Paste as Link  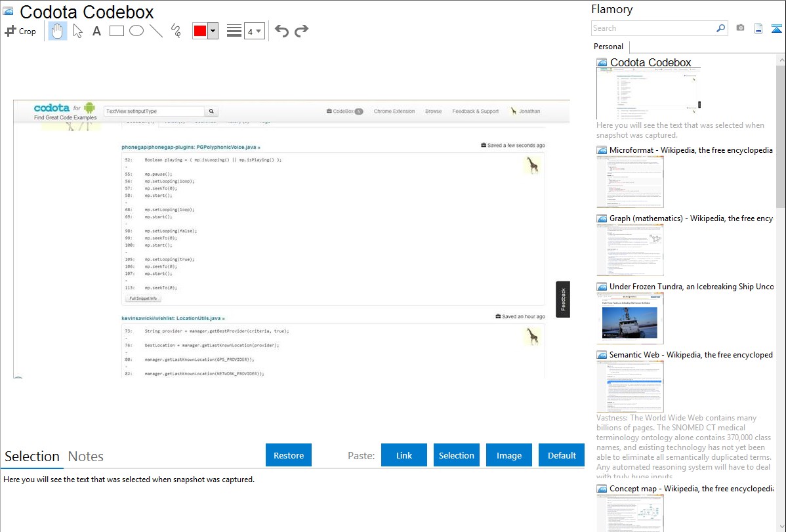point(404,455)
